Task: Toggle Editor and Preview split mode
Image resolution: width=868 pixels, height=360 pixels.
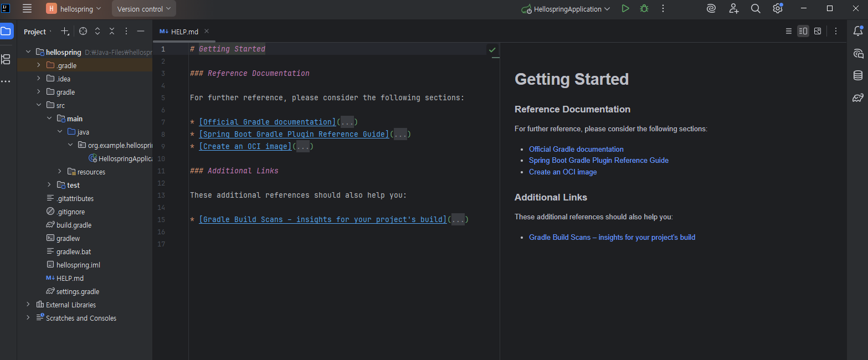Action: [x=803, y=32]
